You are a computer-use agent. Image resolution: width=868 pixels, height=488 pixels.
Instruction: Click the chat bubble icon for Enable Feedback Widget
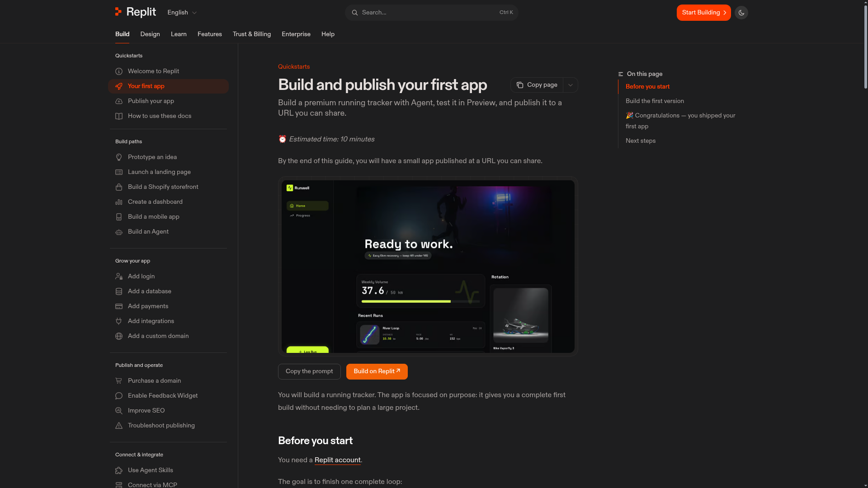119,396
